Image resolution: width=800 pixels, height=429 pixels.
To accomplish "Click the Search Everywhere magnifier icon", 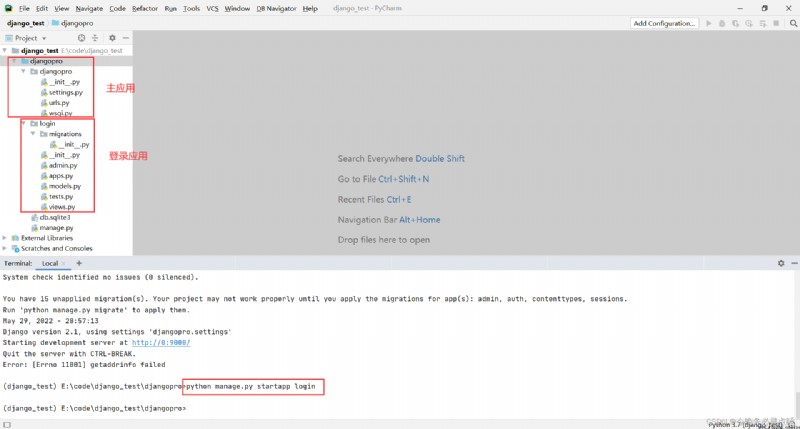I will click(x=793, y=23).
